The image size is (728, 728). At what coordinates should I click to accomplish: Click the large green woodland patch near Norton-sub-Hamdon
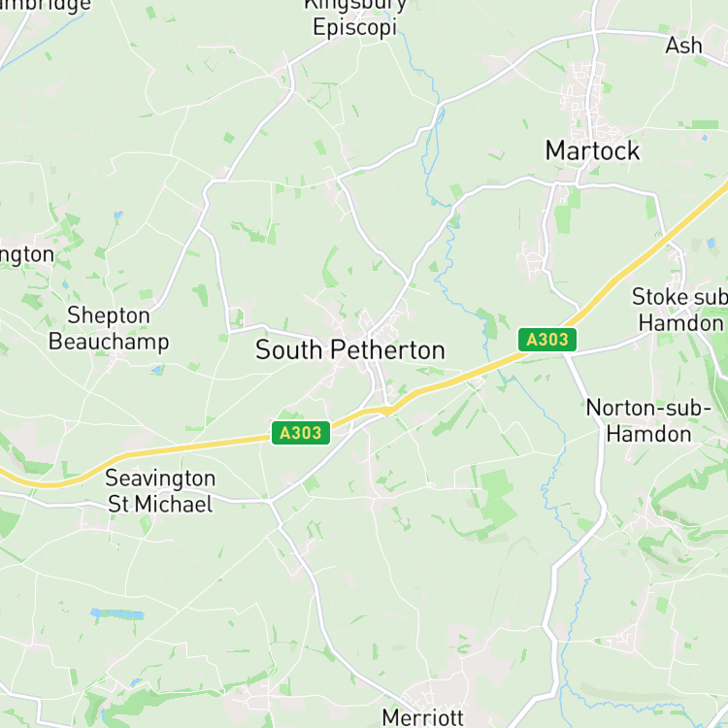tap(498, 501)
